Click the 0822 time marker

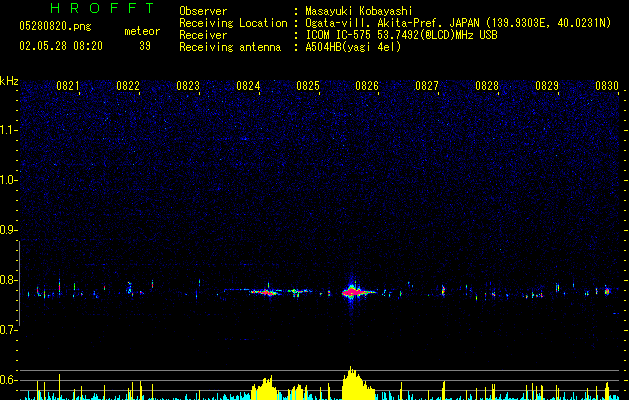tap(128, 86)
